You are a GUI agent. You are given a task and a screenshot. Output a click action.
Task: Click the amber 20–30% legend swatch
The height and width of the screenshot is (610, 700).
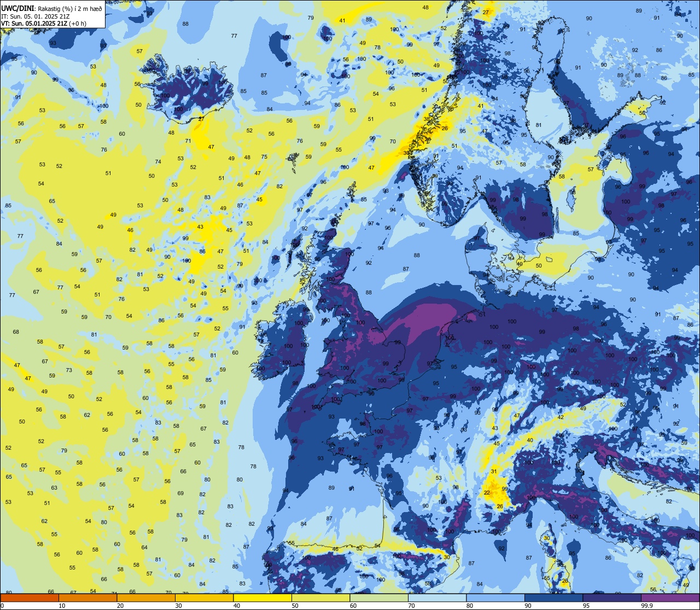pos(146,597)
